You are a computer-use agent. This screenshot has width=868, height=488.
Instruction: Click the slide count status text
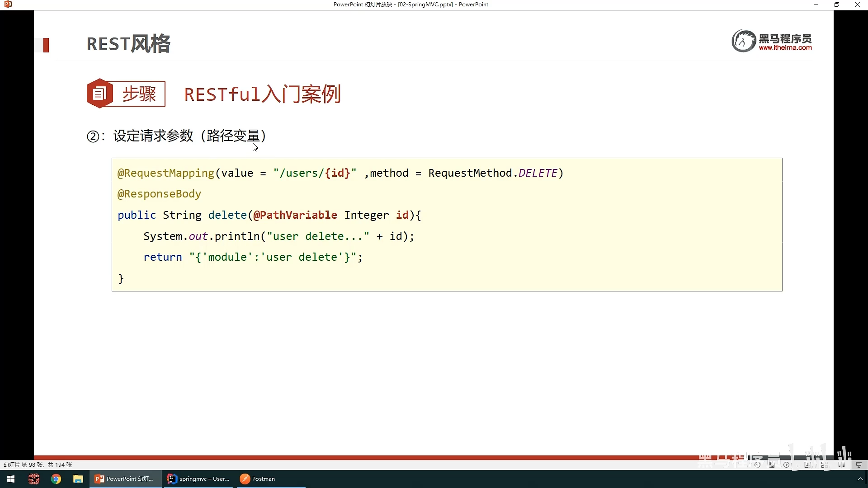click(x=38, y=465)
